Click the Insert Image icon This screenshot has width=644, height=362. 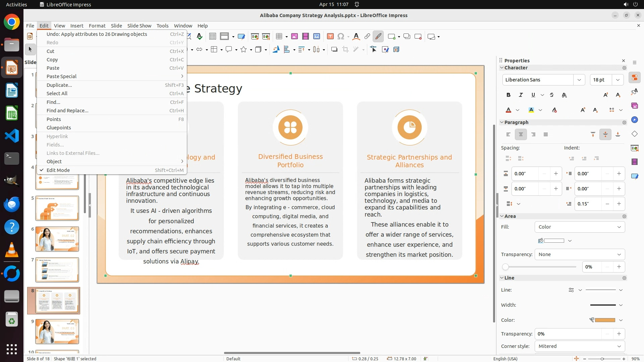(294, 37)
